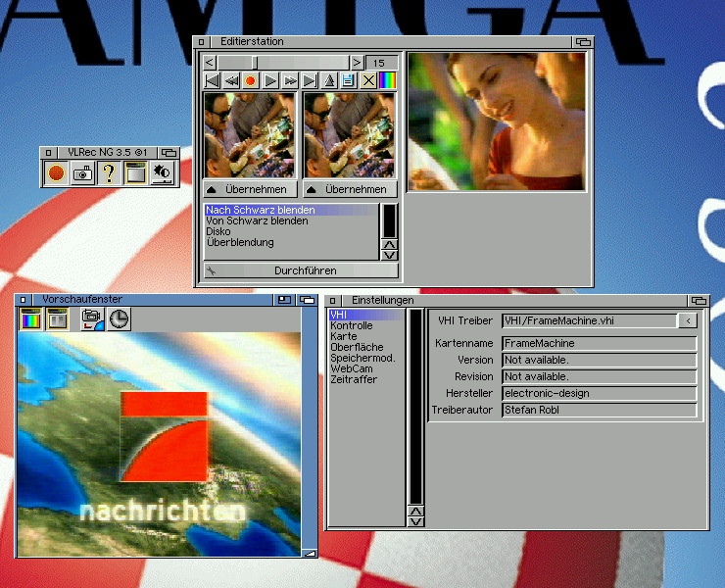725x588 pixels.
Task: Click the Einstellungen window depth gadget
Action: coord(699,301)
